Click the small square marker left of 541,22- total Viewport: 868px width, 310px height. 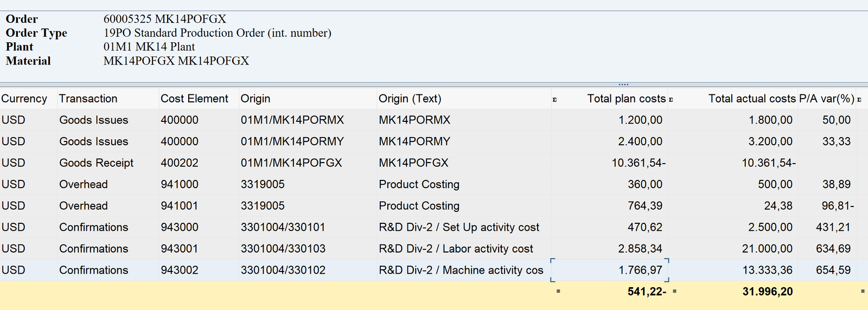tap(558, 292)
